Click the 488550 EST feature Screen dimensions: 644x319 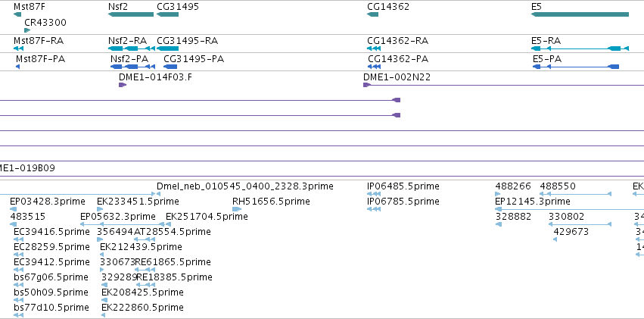575,194
